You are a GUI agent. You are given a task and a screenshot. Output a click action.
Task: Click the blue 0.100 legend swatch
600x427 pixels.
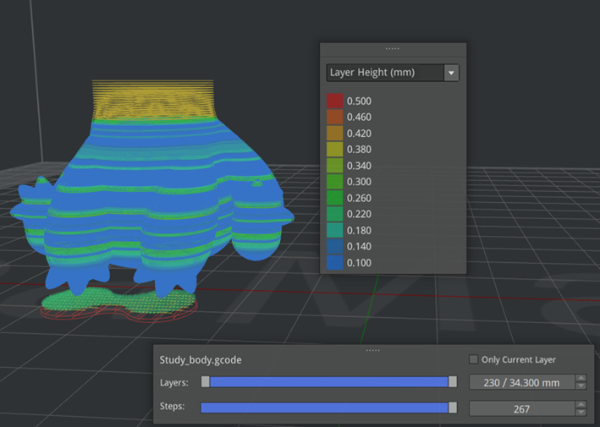click(x=335, y=260)
